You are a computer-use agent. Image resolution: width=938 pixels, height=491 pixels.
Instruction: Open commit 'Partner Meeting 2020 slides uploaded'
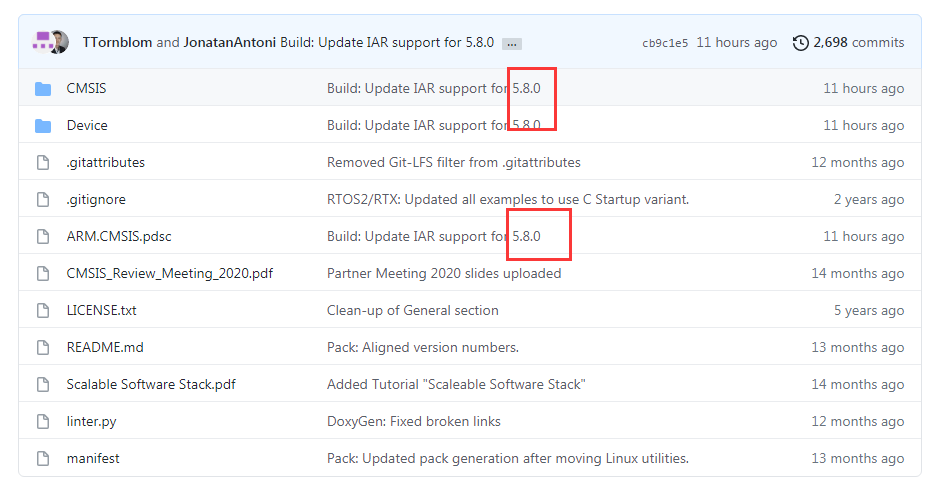(444, 273)
